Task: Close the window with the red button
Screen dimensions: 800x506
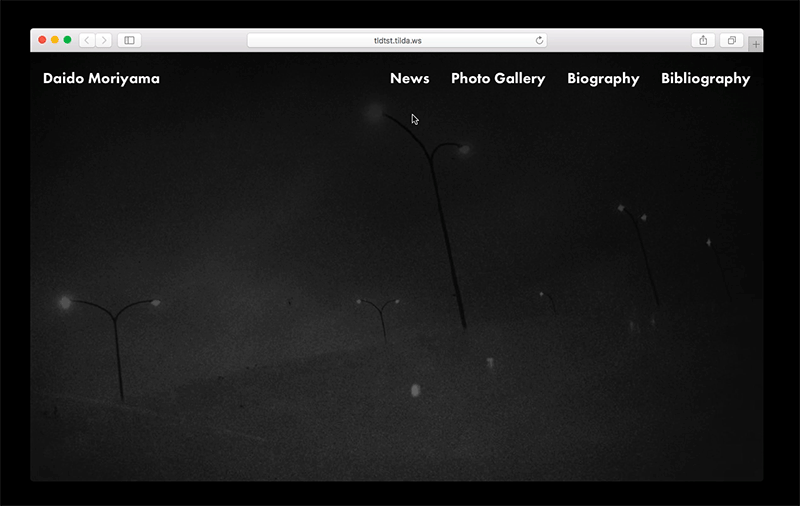Action: [42, 40]
